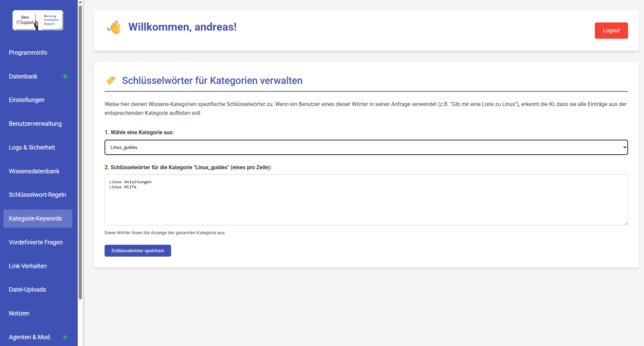Save keywords with Schlüsselwörter speichern
This screenshot has height=346, width=644.
pos(137,251)
